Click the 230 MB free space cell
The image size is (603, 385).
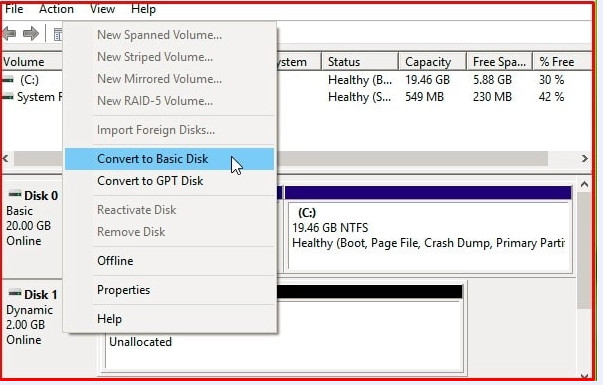pyautogui.click(x=492, y=97)
